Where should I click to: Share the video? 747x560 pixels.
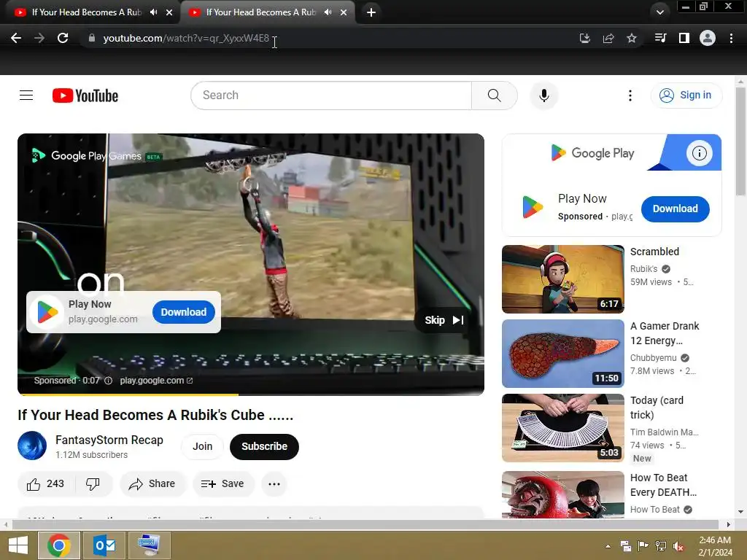[x=152, y=484]
